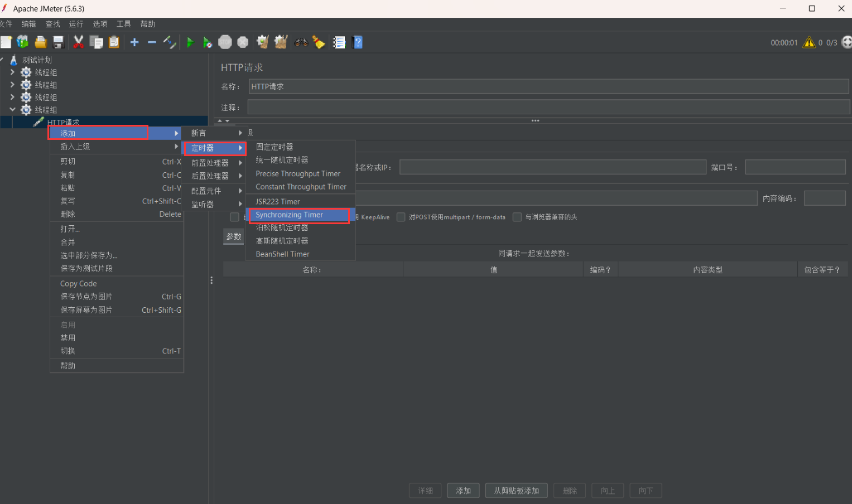Image resolution: width=852 pixels, height=504 pixels.
Task: Expand the second 线程组 tree node
Action: pos(12,85)
